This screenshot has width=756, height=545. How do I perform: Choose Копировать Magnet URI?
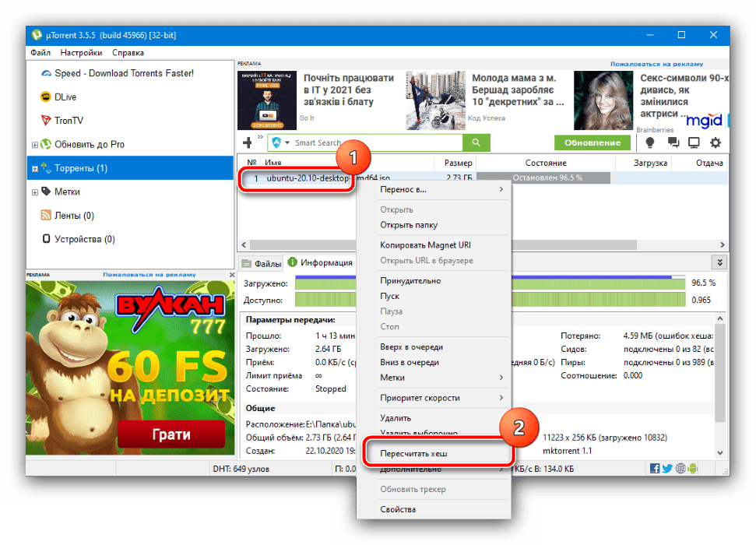coord(434,245)
